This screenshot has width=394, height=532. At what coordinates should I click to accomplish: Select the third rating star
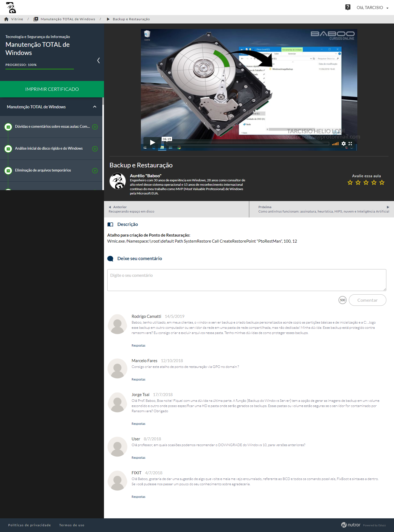pos(366,182)
